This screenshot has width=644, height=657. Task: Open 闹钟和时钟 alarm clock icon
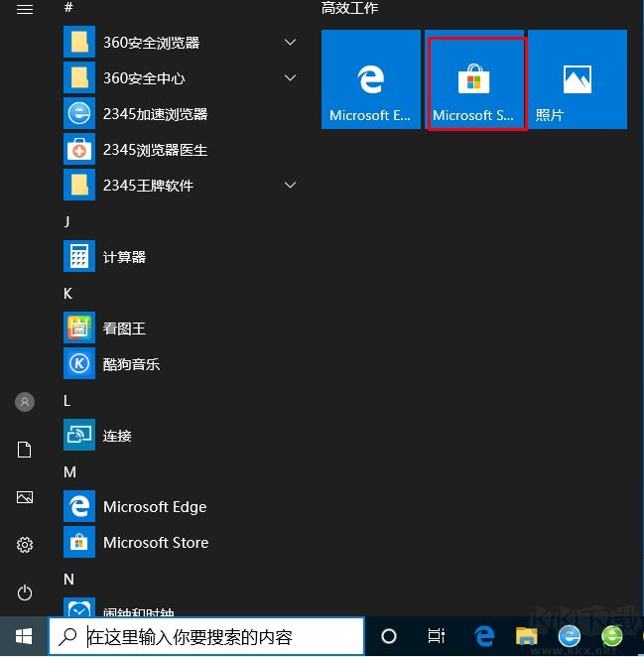point(79,607)
